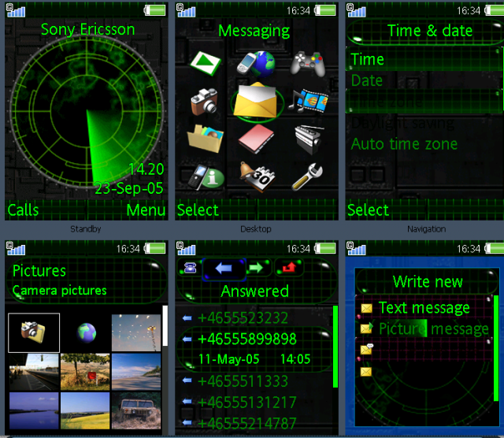The image size is (504, 438).
Task: Switch to the dialed green arrow tab
Action: point(256,268)
